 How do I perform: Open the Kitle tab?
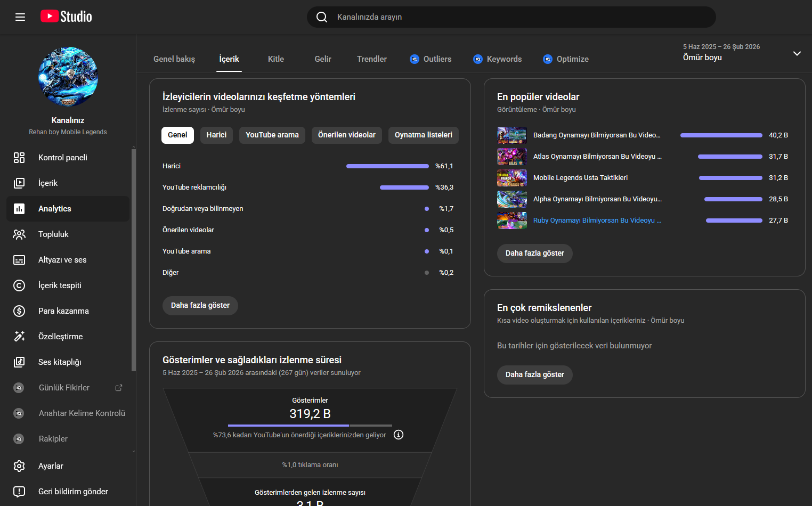(x=276, y=59)
